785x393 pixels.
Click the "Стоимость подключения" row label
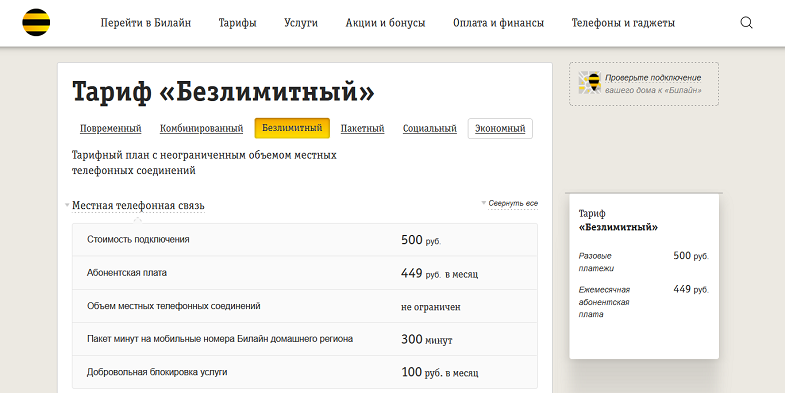click(138, 239)
